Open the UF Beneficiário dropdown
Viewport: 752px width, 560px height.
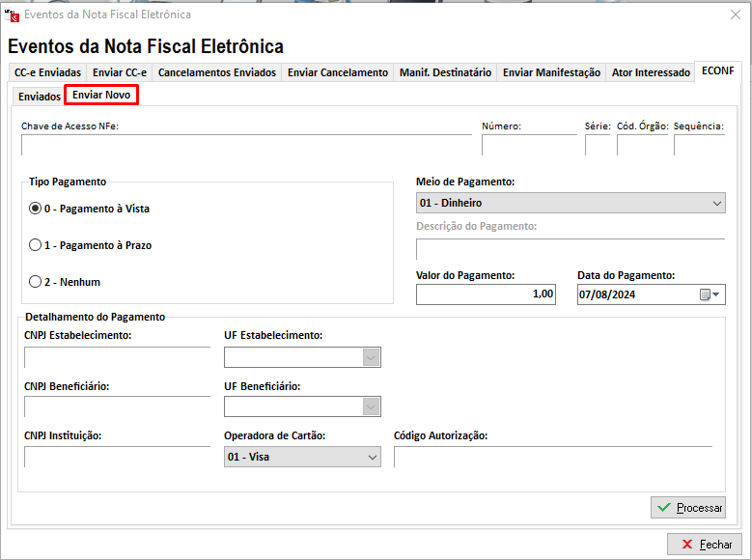tap(371, 406)
